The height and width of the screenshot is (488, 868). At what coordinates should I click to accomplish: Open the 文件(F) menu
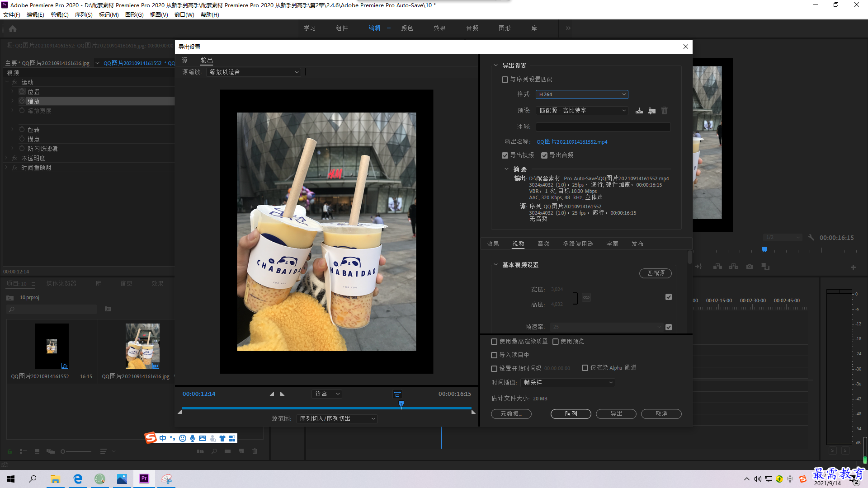tap(12, 15)
